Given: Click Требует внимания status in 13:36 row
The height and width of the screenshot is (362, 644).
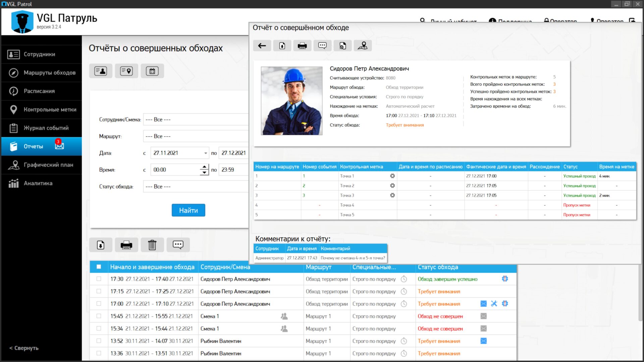Looking at the screenshot, I should tap(439, 354).
